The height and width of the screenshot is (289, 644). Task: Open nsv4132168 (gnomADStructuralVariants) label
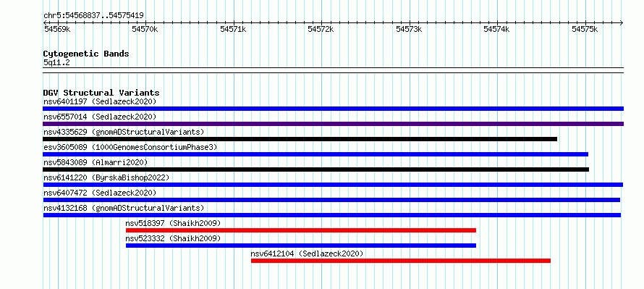124,208
